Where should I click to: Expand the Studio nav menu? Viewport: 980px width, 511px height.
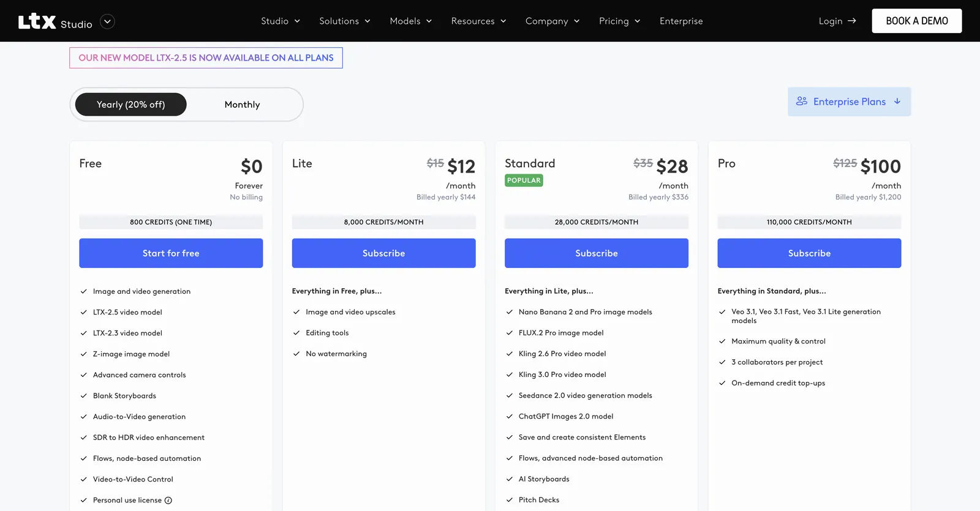tap(281, 21)
